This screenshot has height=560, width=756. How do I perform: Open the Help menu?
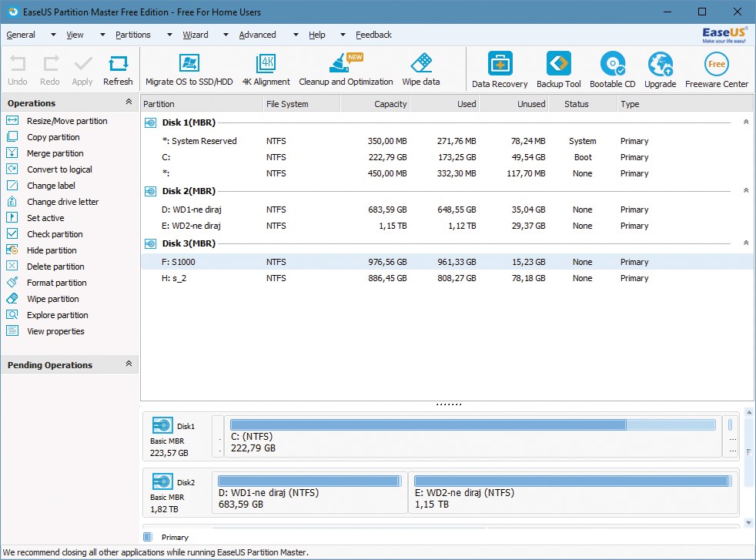[x=316, y=35]
